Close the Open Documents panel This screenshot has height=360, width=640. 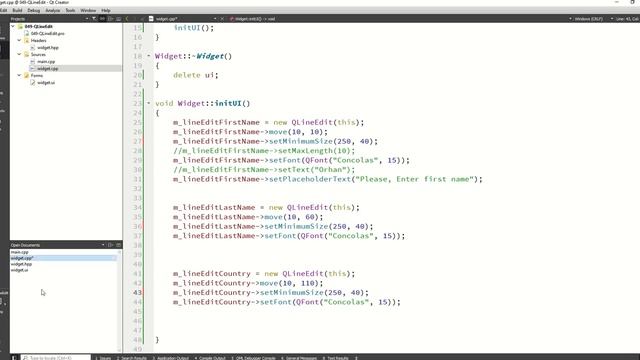tap(118, 245)
